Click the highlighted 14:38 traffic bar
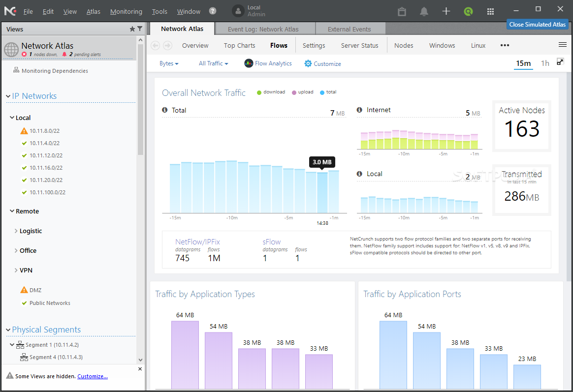573x392 pixels. [322, 193]
